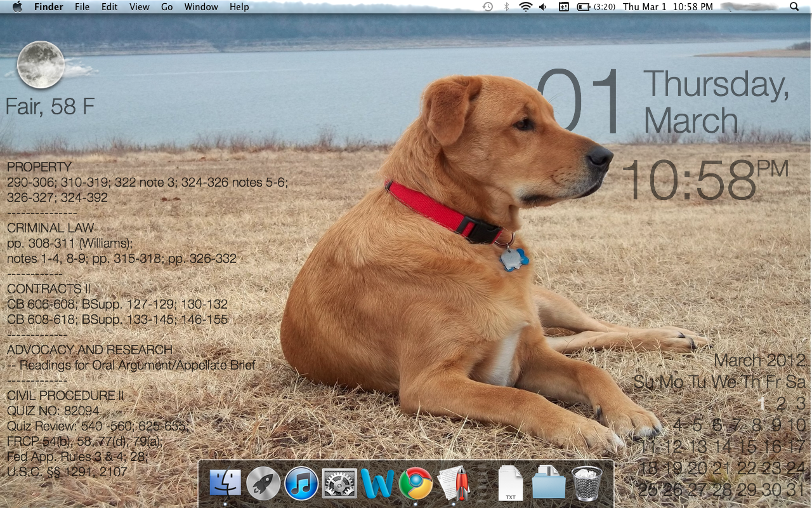Viewport: 812px width, 508px height.
Task: Click the large "10:58 PM" desktop clock
Action: tap(705, 180)
